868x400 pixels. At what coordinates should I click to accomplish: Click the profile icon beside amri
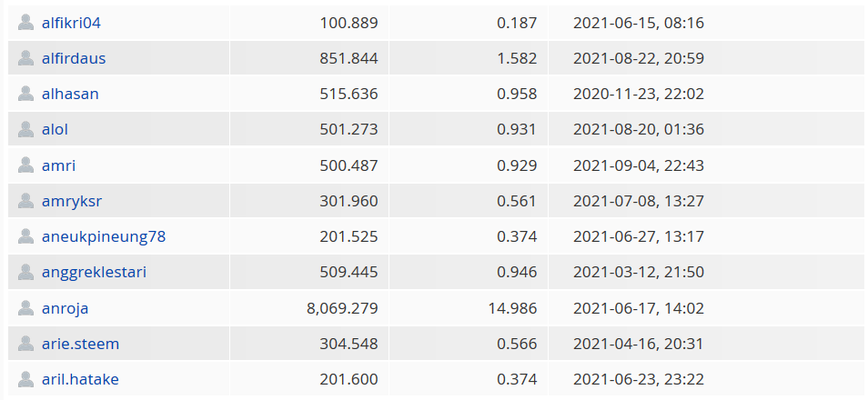[25, 165]
